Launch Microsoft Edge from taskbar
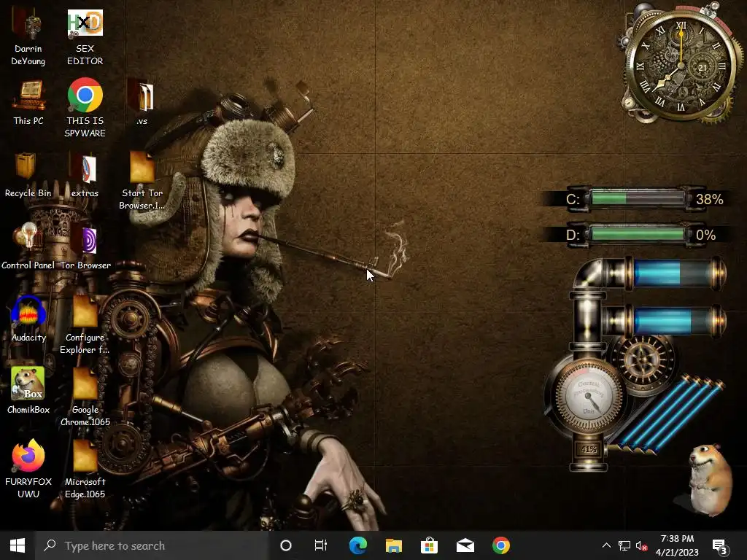 point(358,545)
